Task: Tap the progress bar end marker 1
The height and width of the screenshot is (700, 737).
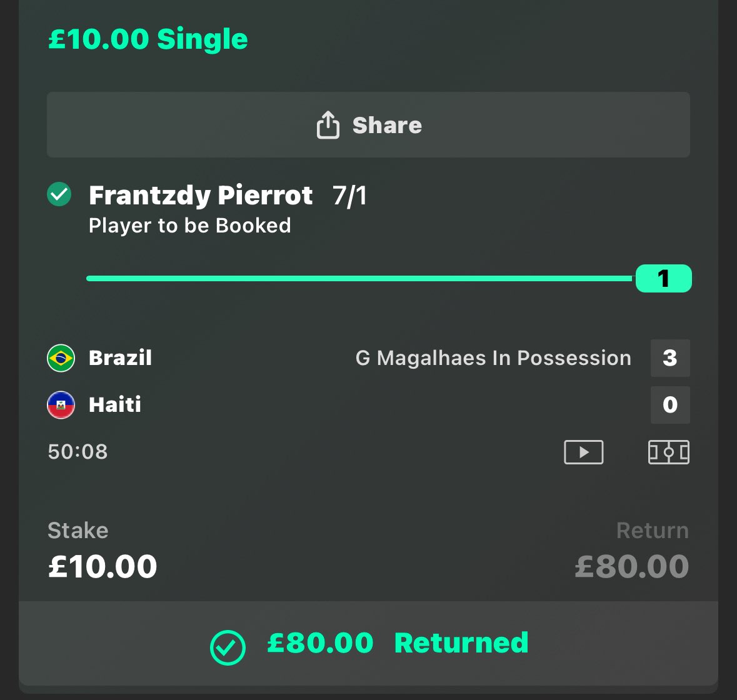Action: [663, 279]
